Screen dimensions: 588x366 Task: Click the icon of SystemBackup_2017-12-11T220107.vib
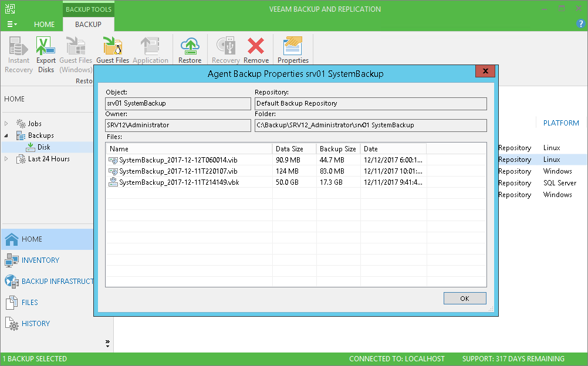tap(113, 171)
